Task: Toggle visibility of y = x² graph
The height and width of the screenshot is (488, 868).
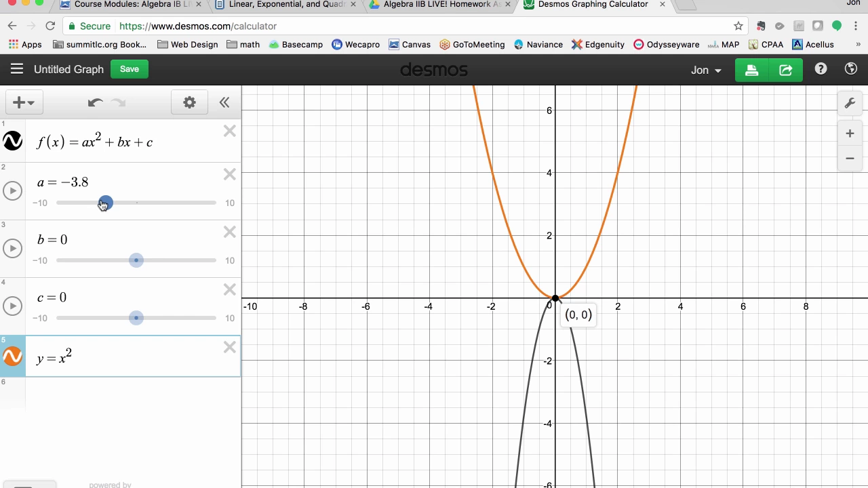Action: (x=13, y=357)
